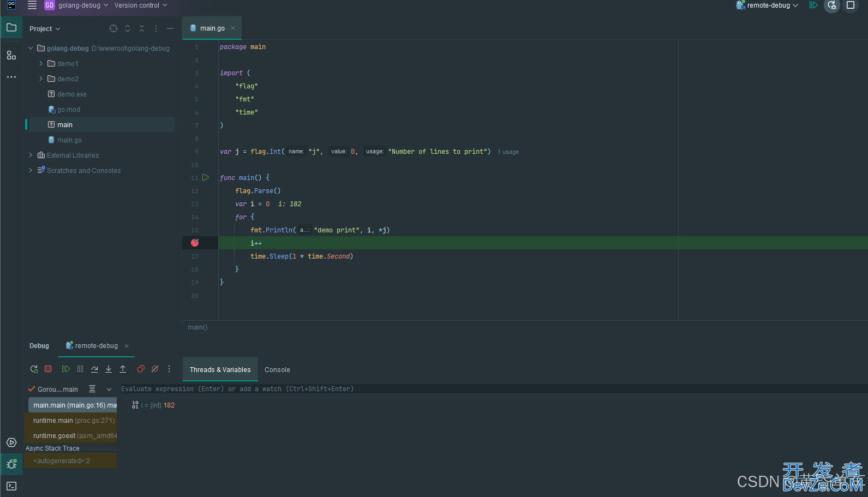
Task: Click Rerun remote-debug in debug toolbar
Action: coord(34,369)
